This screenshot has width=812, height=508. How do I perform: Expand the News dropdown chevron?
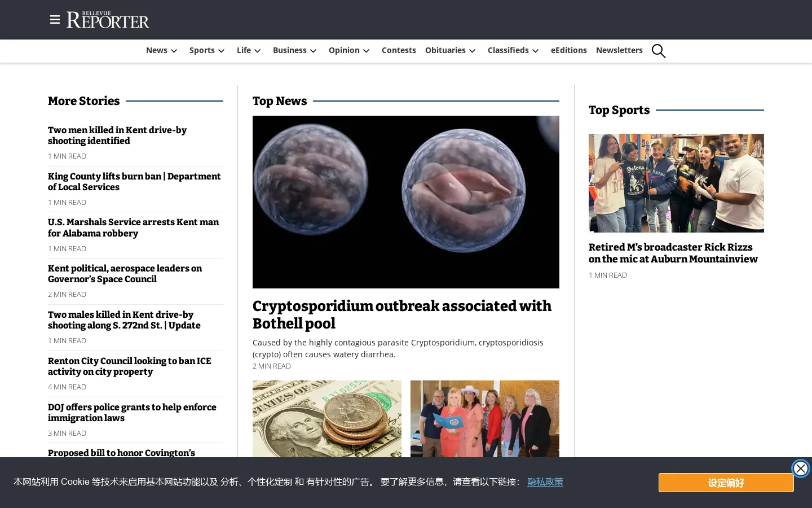click(x=174, y=51)
